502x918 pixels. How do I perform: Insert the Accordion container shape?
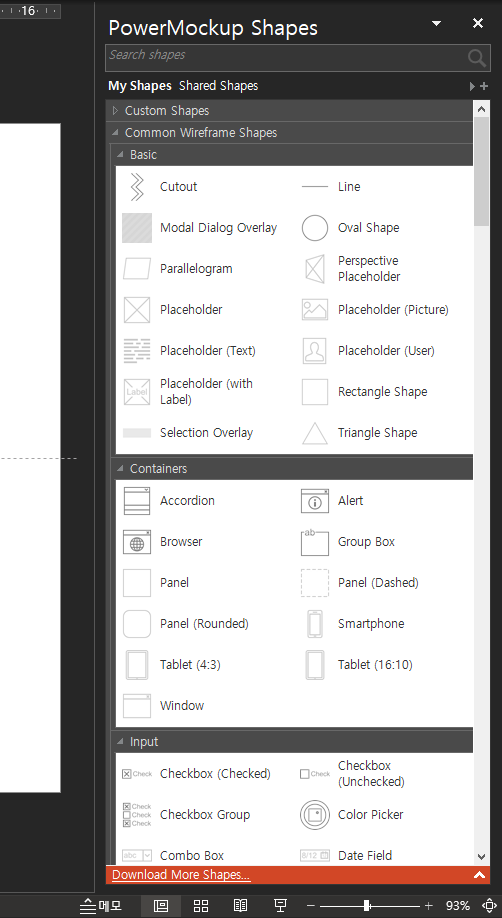pyautogui.click(x=136, y=501)
